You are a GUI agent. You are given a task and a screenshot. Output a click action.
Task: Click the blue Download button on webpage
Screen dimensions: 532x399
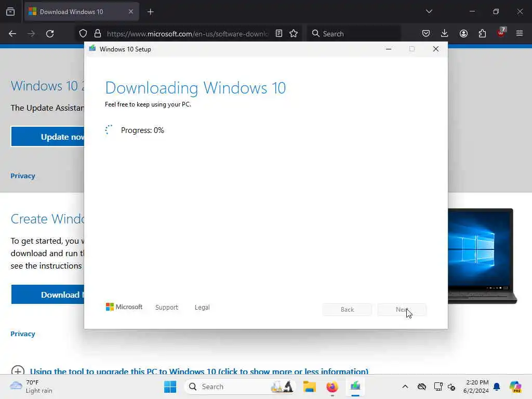point(47,295)
